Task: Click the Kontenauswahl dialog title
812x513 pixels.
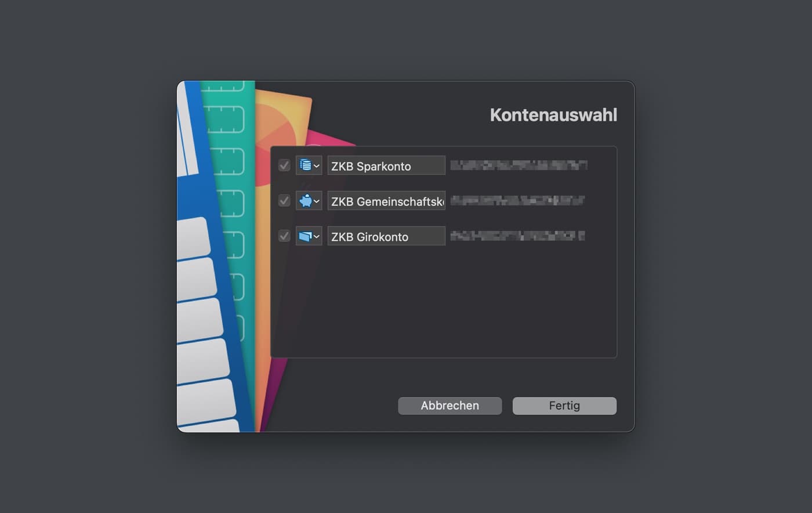Action: coord(553,115)
